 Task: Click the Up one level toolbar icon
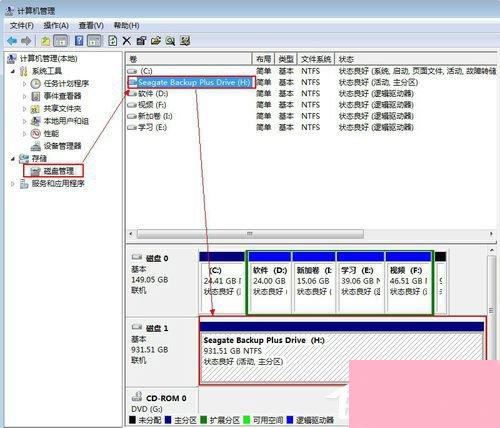[x=45, y=41]
